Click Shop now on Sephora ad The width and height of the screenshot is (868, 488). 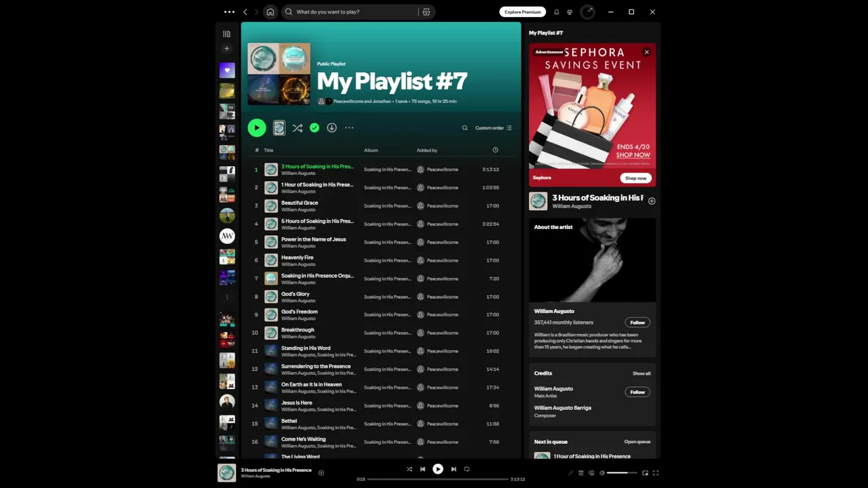coord(635,178)
